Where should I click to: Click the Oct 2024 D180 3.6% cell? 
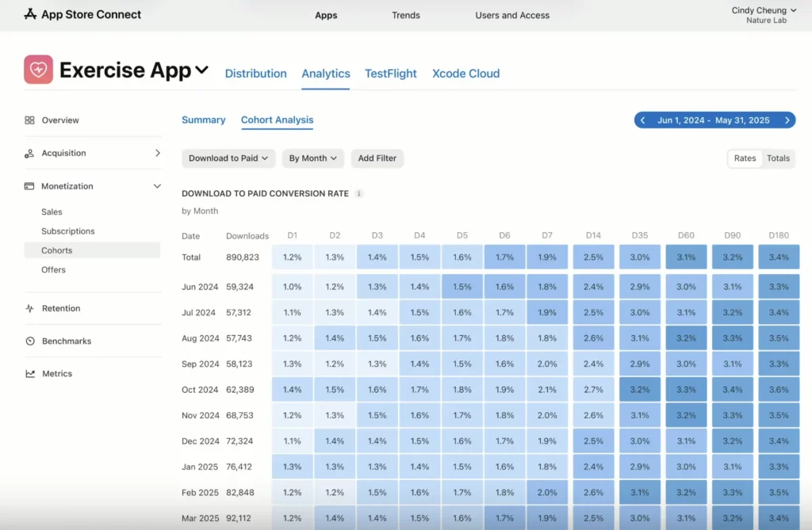pos(778,390)
